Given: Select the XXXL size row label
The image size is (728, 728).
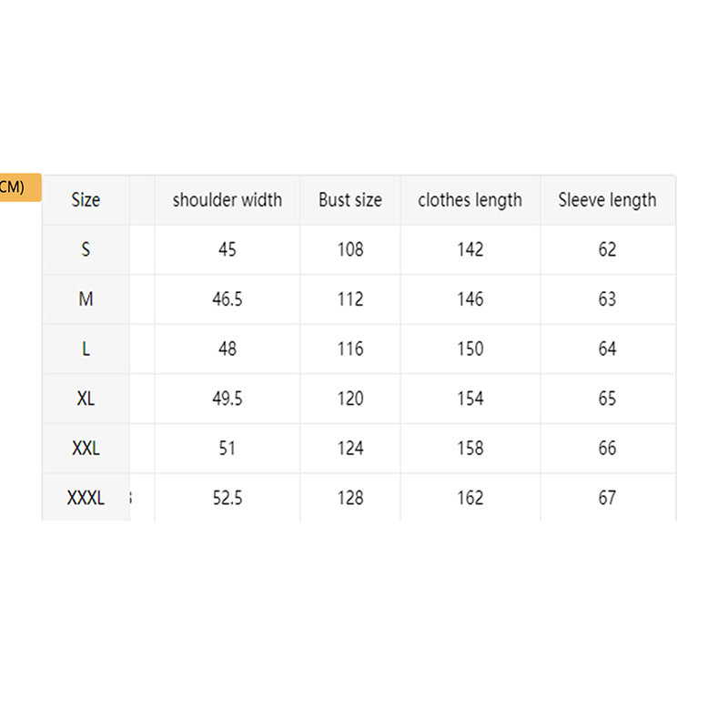Looking at the screenshot, I should pyautogui.click(x=86, y=498).
